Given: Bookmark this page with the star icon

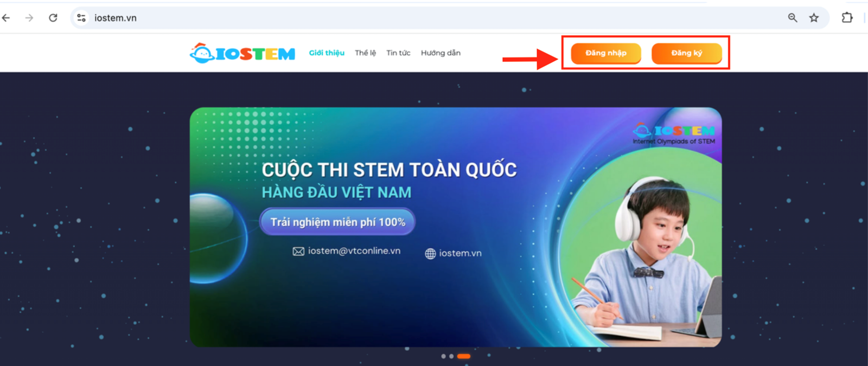Looking at the screenshot, I should (x=814, y=18).
